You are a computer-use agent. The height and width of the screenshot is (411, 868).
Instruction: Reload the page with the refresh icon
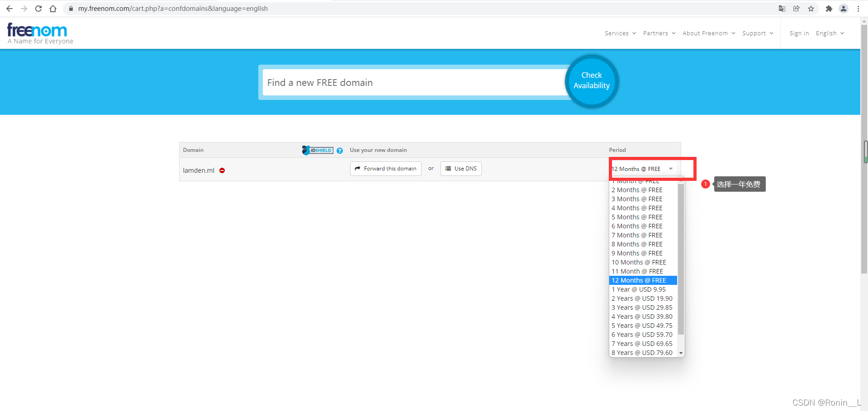[38, 9]
